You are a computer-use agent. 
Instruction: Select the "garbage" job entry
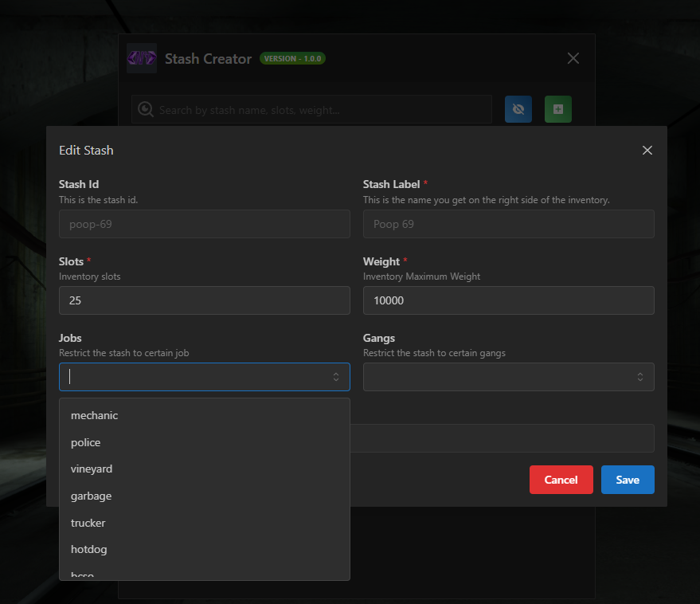pyautogui.click(x=91, y=496)
